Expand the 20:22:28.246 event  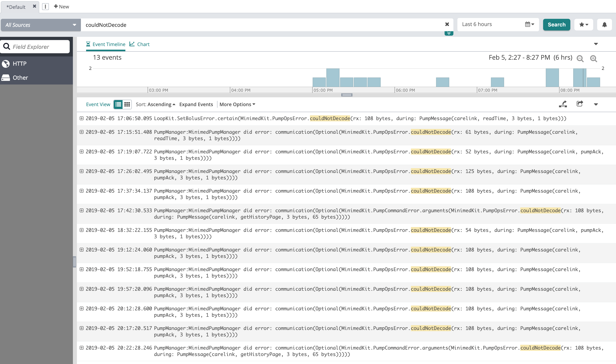[x=82, y=348]
